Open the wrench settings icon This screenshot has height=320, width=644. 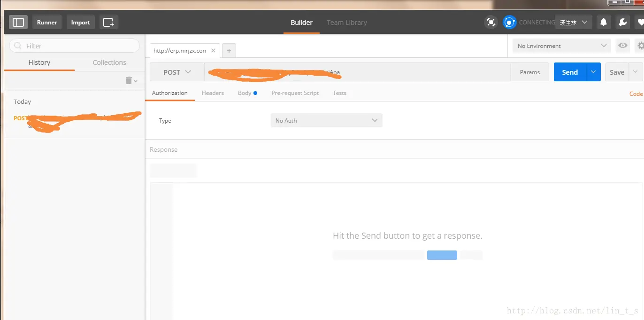(x=622, y=22)
